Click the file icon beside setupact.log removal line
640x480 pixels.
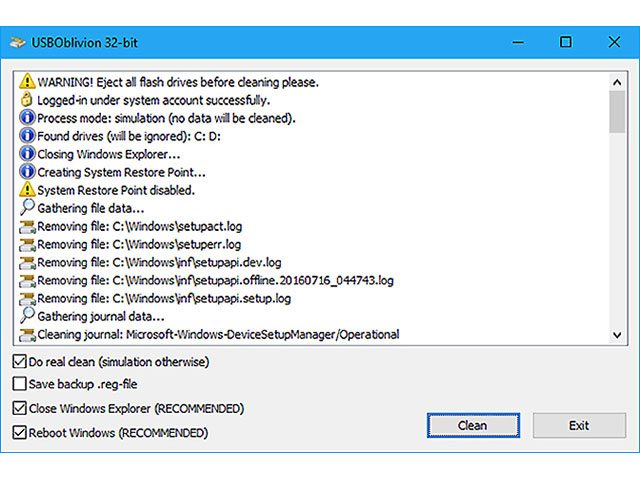28,226
